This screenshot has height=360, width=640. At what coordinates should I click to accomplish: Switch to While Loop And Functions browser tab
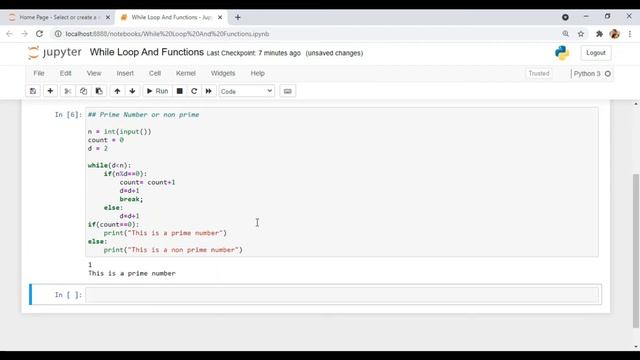(171, 17)
